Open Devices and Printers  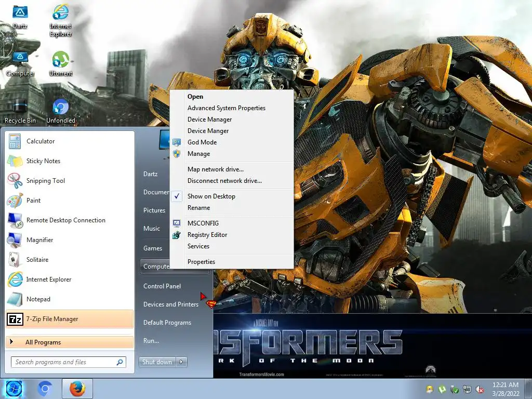[170, 304]
